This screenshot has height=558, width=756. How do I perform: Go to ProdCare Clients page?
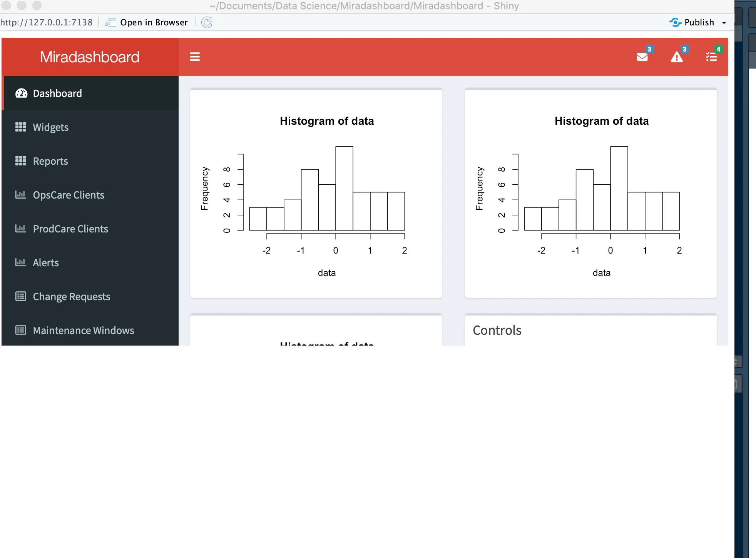(70, 229)
